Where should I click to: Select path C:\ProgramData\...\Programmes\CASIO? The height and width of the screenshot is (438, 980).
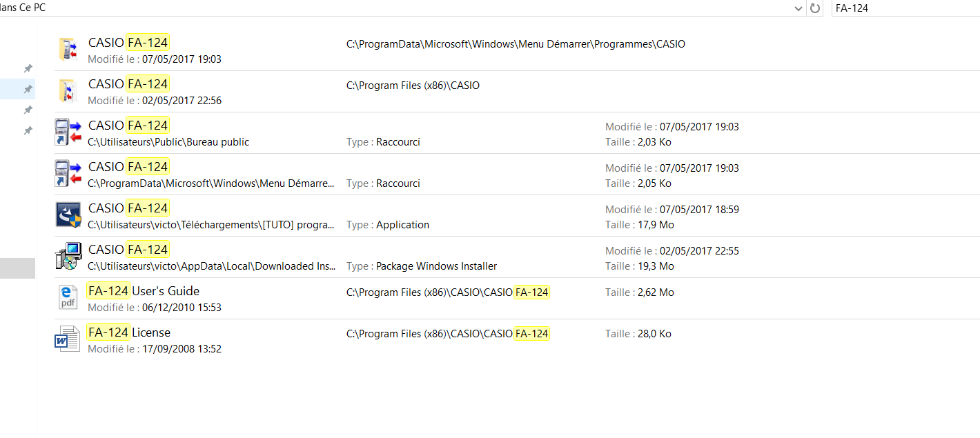click(516, 44)
